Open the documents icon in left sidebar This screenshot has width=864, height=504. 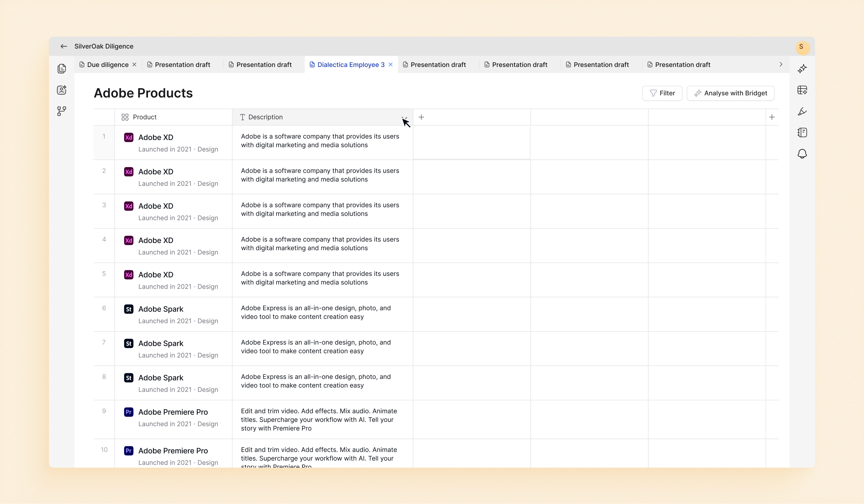click(x=62, y=68)
